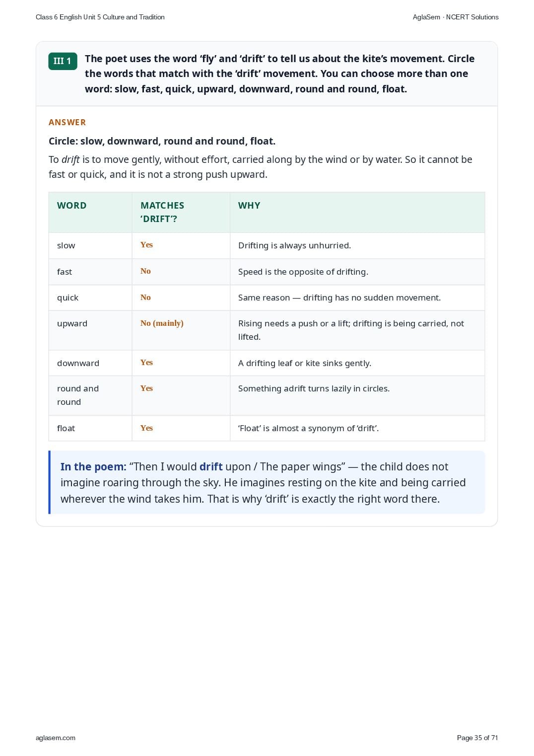Select the 'upward' table cell
Image resolution: width=534 pixels, height=756 pixels.
90,330
